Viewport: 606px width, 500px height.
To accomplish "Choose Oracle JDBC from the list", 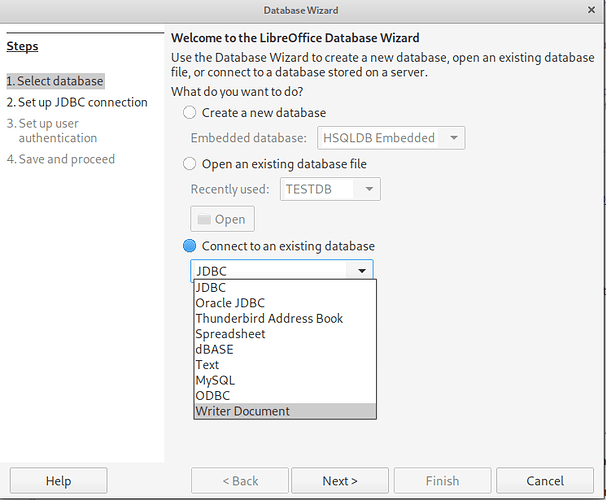I will (x=285, y=303).
